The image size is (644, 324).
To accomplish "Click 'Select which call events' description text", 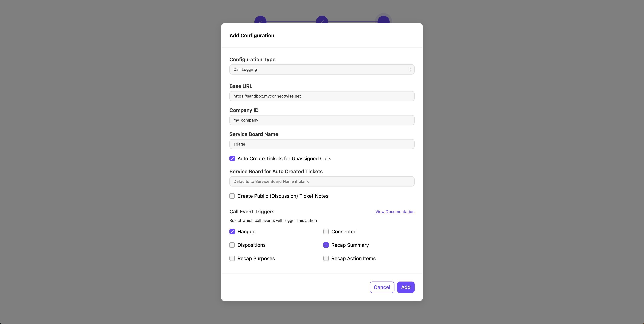I will click(273, 220).
